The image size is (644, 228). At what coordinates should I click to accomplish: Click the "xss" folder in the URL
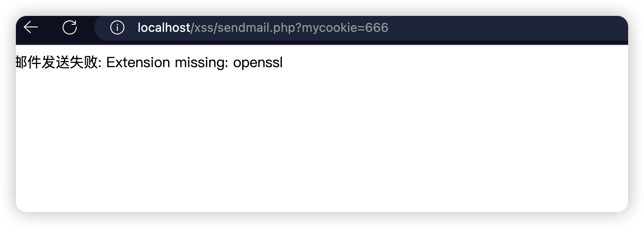coord(203,28)
